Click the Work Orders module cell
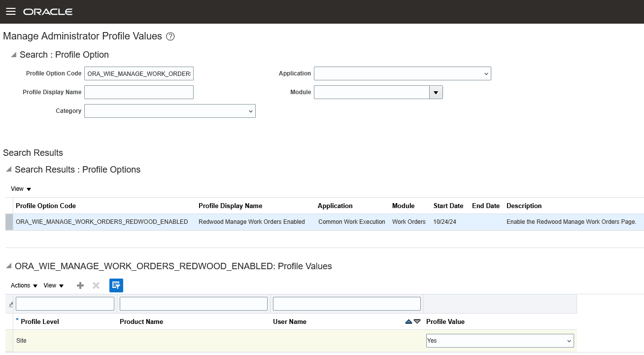Image resolution: width=644 pixels, height=355 pixels. click(409, 222)
